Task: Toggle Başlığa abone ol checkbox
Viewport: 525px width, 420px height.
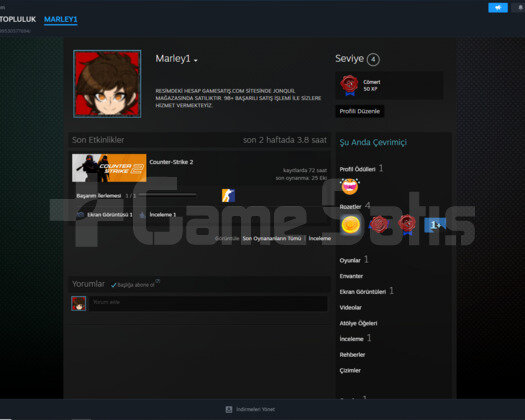Action: click(x=114, y=285)
